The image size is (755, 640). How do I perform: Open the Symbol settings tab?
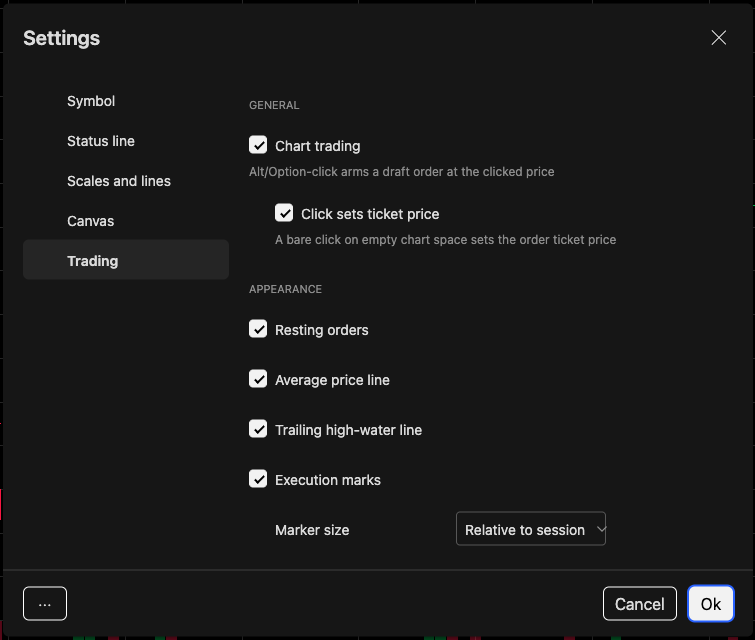point(126,101)
